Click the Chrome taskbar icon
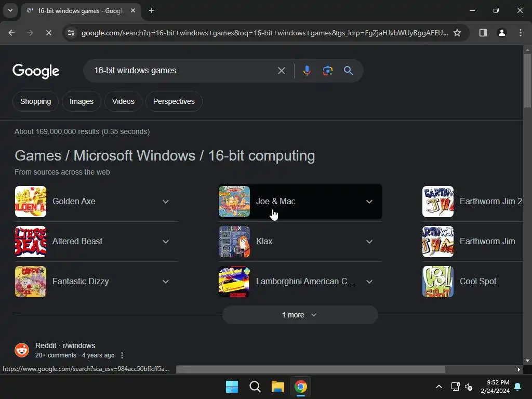This screenshot has height=399, width=532. click(301, 387)
